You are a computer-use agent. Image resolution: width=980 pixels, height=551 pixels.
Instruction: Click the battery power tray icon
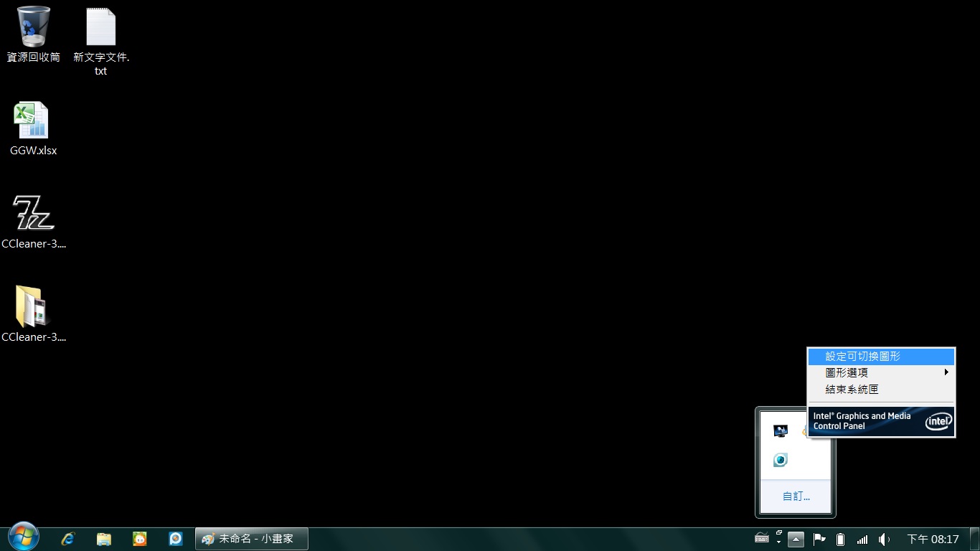841,540
